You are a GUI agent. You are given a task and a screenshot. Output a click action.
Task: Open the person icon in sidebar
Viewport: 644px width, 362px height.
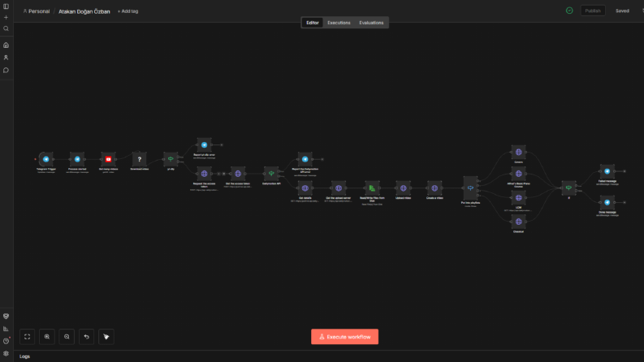tap(6, 58)
